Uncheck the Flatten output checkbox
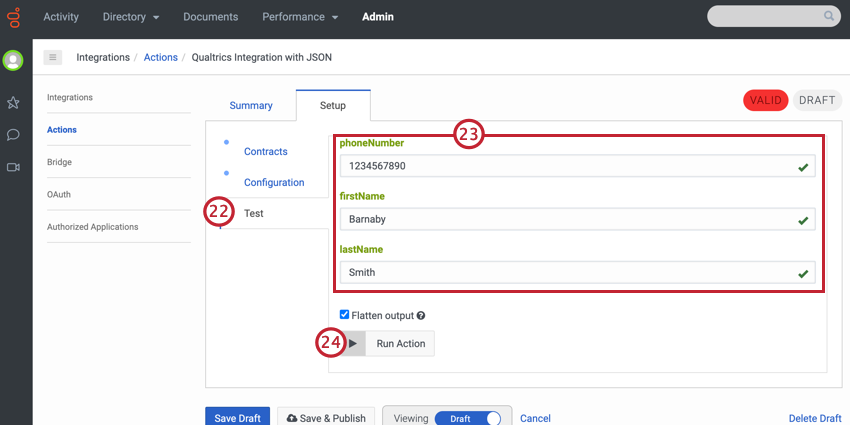Screen dimensions: 850x425 pyautogui.click(x=344, y=315)
